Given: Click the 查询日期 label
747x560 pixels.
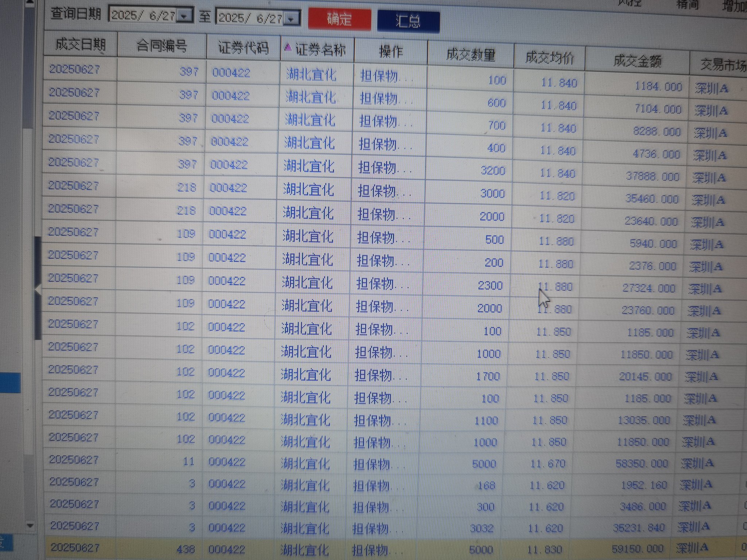Looking at the screenshot, I should [x=76, y=14].
